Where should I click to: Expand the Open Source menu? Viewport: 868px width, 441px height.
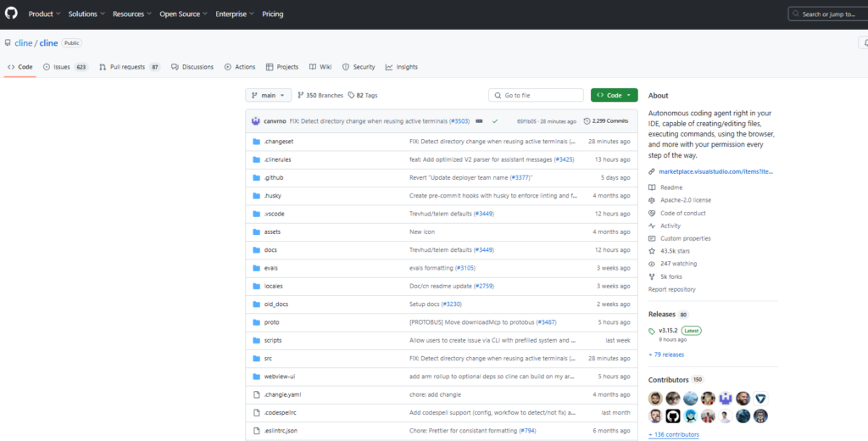(183, 14)
